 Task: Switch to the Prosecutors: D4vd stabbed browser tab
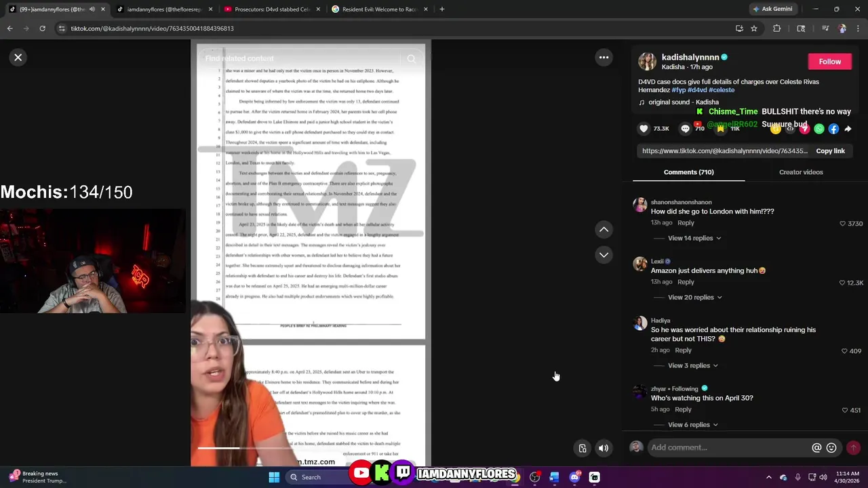click(272, 9)
